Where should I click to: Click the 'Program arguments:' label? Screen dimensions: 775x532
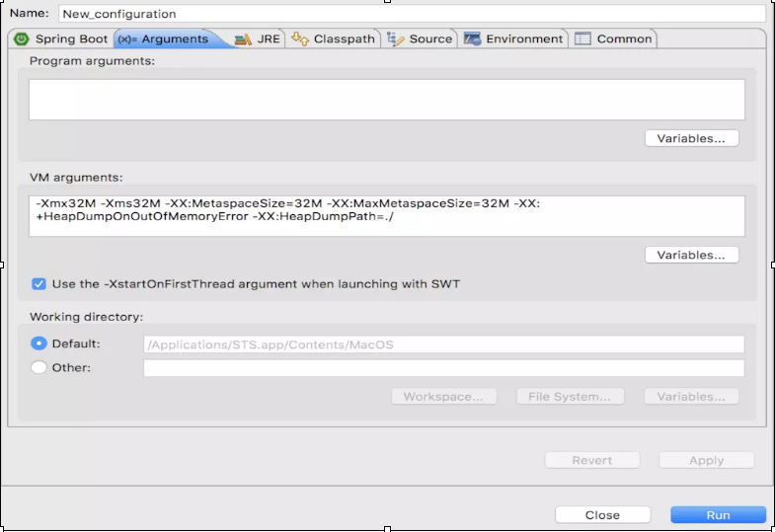click(92, 61)
